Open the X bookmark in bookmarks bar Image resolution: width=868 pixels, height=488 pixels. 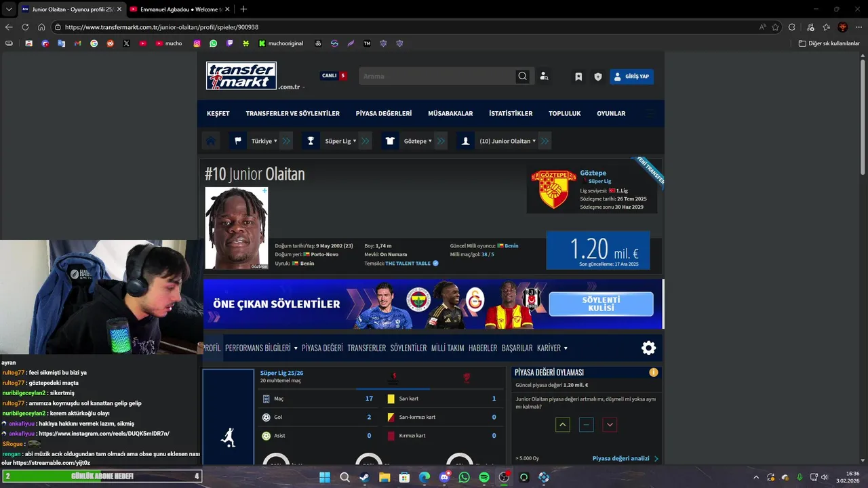(x=126, y=43)
